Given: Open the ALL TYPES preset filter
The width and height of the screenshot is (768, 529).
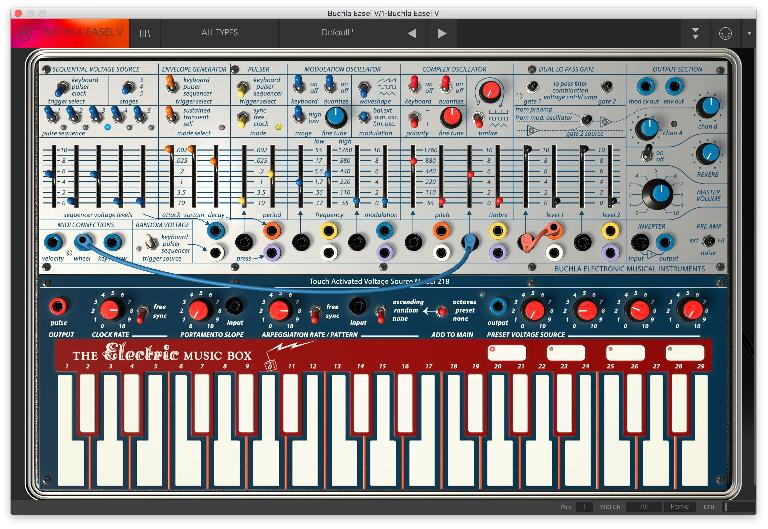Looking at the screenshot, I should point(219,33).
